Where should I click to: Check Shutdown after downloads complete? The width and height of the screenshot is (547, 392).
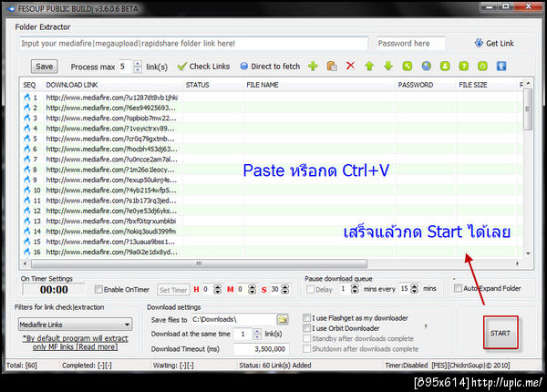tap(306, 348)
